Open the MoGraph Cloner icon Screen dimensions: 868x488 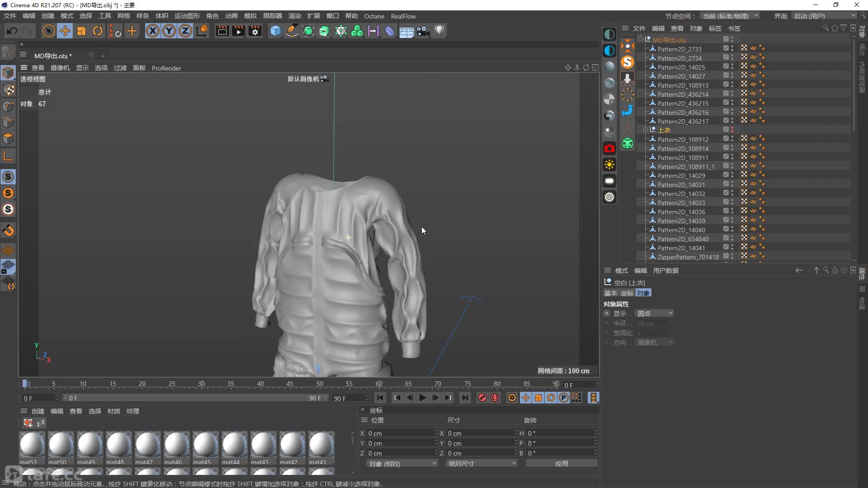click(357, 31)
